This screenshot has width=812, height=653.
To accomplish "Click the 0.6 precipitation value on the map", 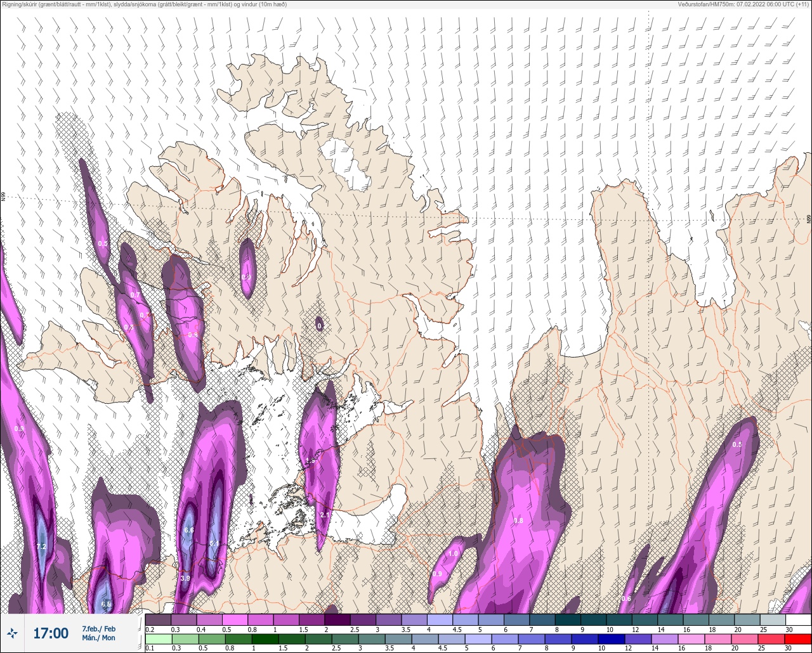I will click(x=626, y=598).
